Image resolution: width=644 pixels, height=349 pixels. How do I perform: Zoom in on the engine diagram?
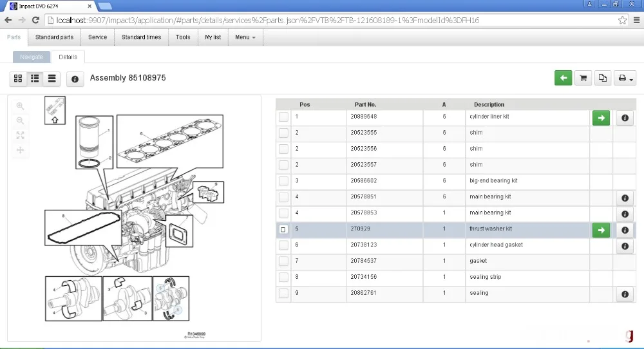point(20,106)
